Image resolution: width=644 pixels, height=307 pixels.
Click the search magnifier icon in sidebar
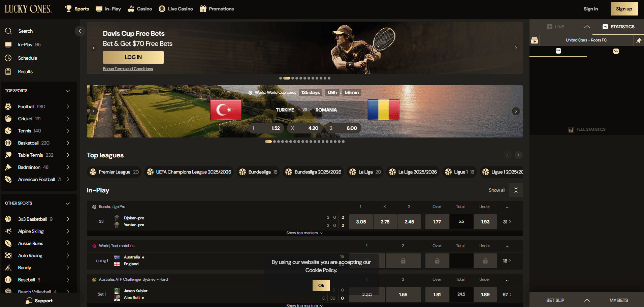tap(8, 31)
